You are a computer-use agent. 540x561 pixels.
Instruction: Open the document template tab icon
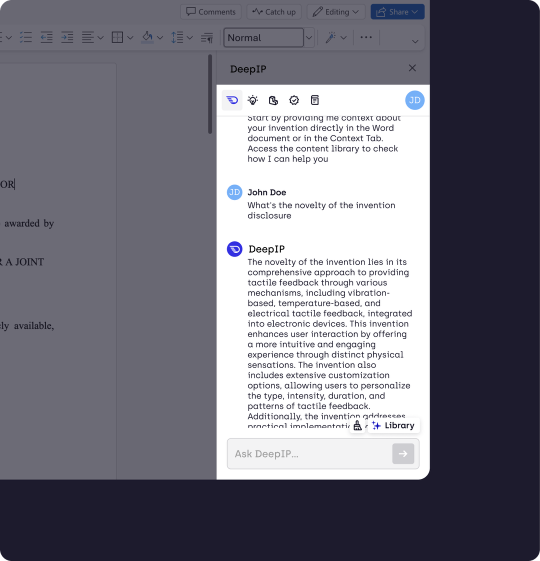pyautogui.click(x=315, y=100)
